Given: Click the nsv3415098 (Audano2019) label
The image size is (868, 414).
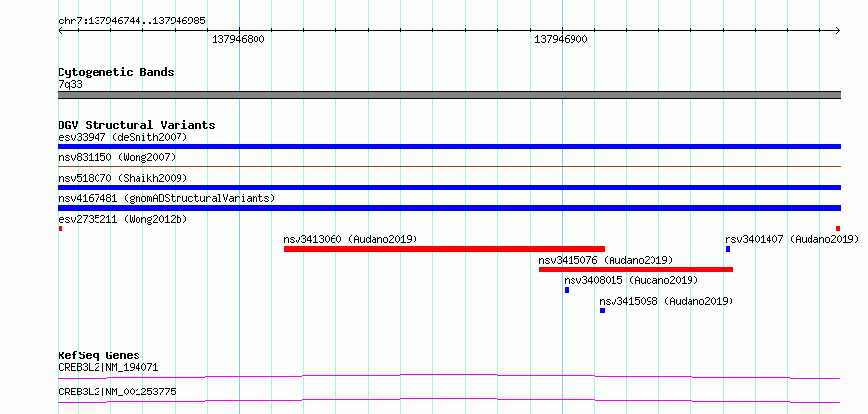Looking at the screenshot, I should click(x=666, y=301).
